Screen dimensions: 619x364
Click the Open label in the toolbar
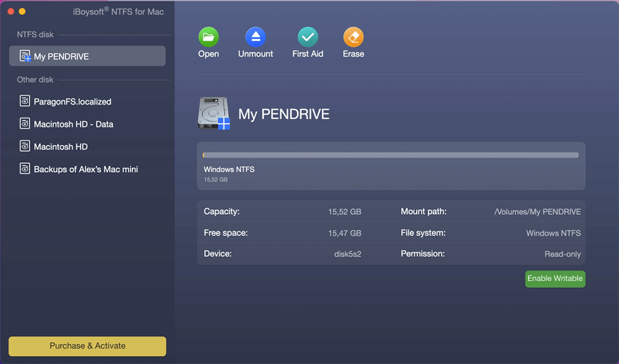pyautogui.click(x=209, y=54)
